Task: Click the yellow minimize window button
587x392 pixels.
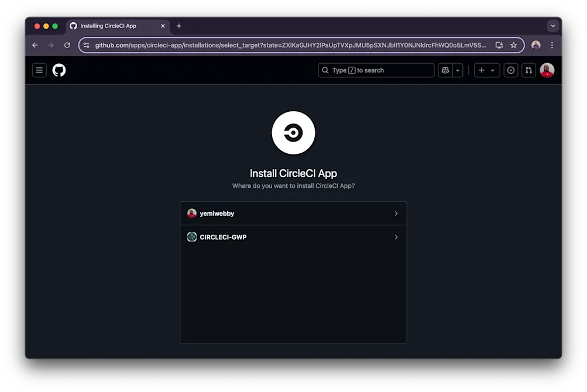Action: [46, 26]
